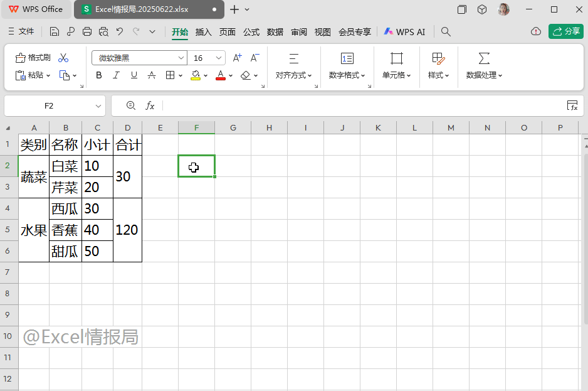This screenshot has width=588, height=391.
Task: Switch to the 视图 ribbon tab
Action: click(322, 32)
